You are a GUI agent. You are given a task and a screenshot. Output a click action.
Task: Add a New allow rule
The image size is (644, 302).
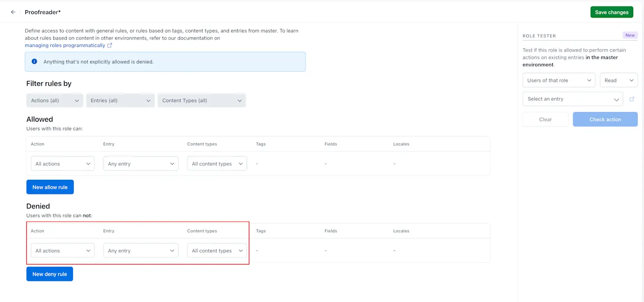[50, 187]
